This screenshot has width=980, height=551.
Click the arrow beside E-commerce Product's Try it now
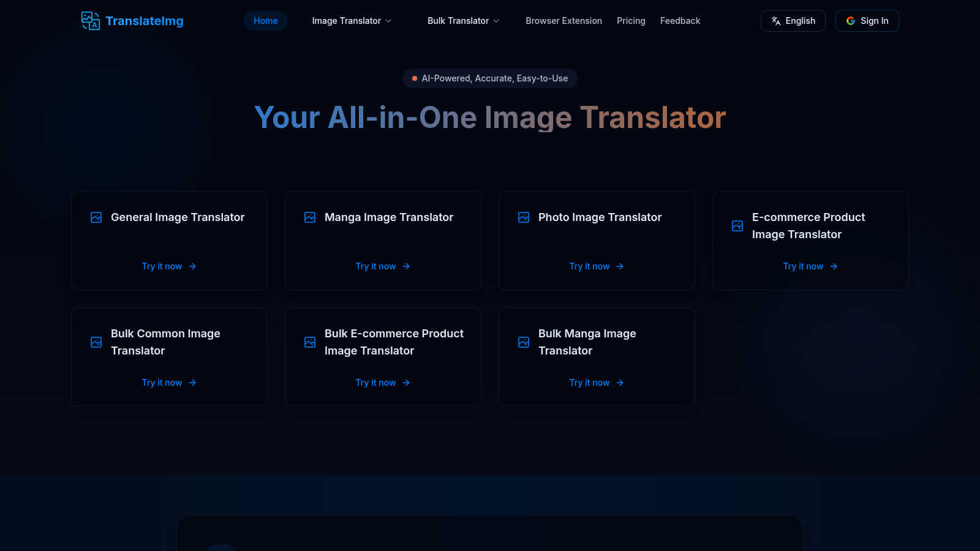coord(834,266)
